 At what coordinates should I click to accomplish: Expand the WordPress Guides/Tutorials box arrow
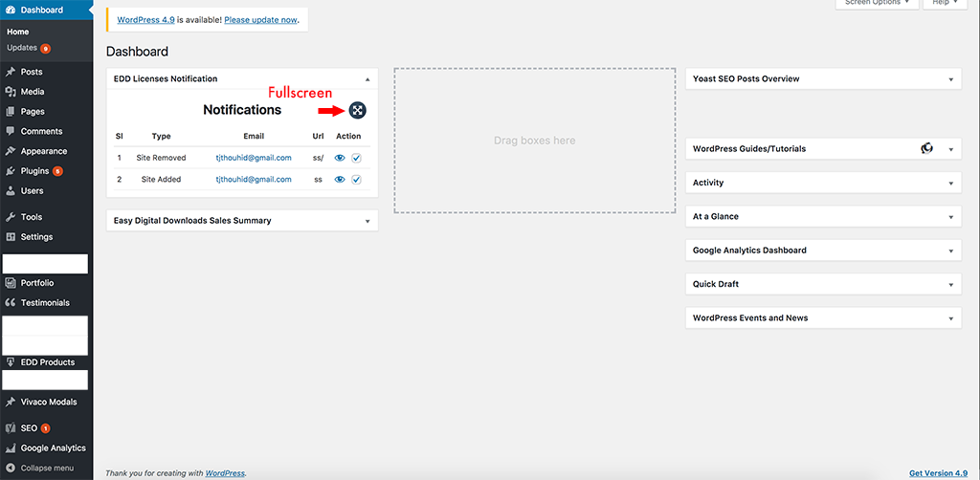tap(950, 149)
